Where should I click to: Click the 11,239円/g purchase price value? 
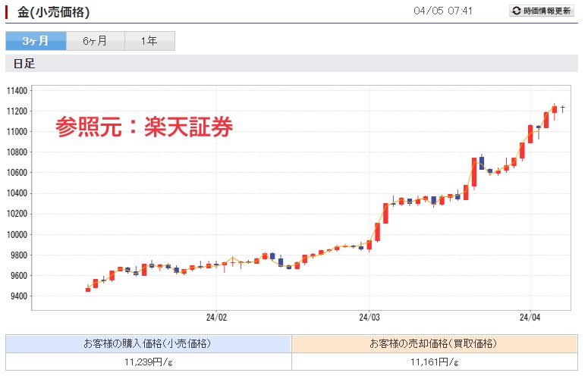coord(149,362)
